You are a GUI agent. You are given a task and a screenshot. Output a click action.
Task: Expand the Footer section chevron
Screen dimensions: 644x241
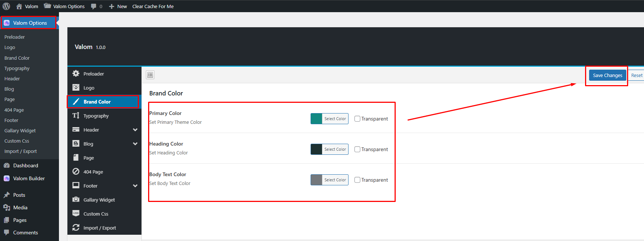tap(135, 186)
